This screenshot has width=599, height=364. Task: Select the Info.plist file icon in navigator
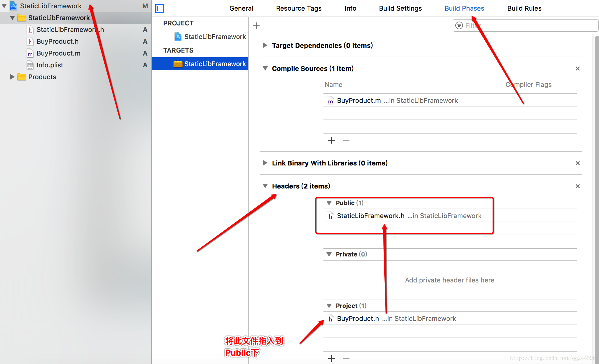tap(30, 65)
